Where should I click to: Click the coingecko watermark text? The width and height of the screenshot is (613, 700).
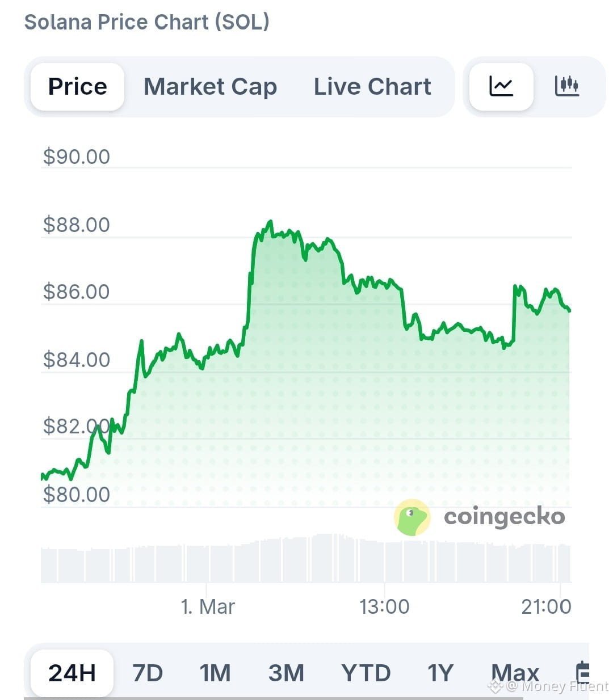504,517
